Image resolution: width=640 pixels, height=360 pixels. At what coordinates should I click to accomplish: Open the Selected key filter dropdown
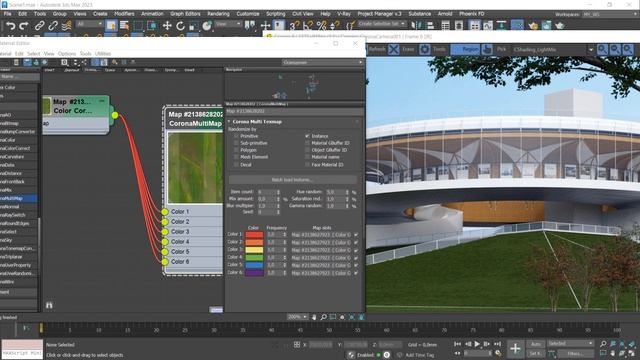pos(570,344)
